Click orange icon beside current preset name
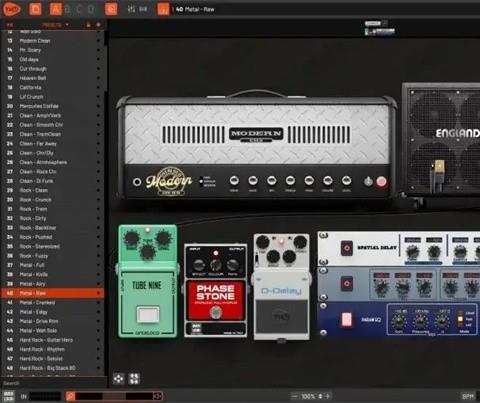 tap(163, 9)
